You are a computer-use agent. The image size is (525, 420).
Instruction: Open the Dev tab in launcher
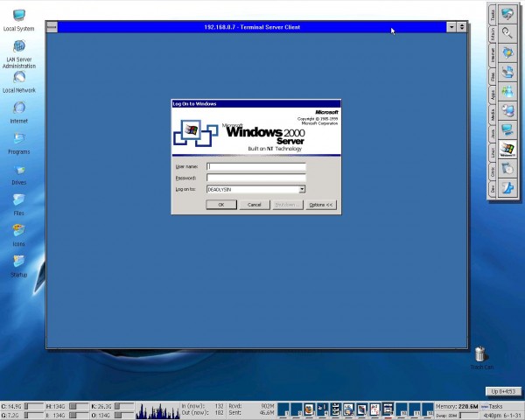tap(492, 189)
